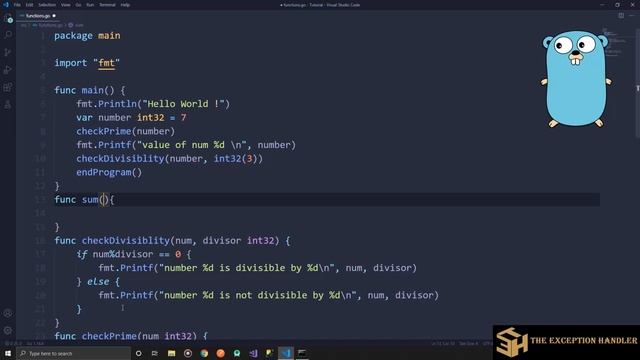The width and height of the screenshot is (640, 360).
Task: Open the Visual Studio taskbar icon
Action: [253, 353]
